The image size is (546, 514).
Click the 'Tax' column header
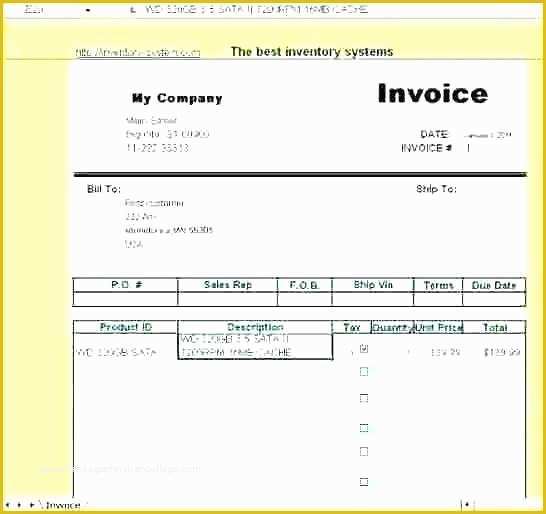tap(352, 328)
